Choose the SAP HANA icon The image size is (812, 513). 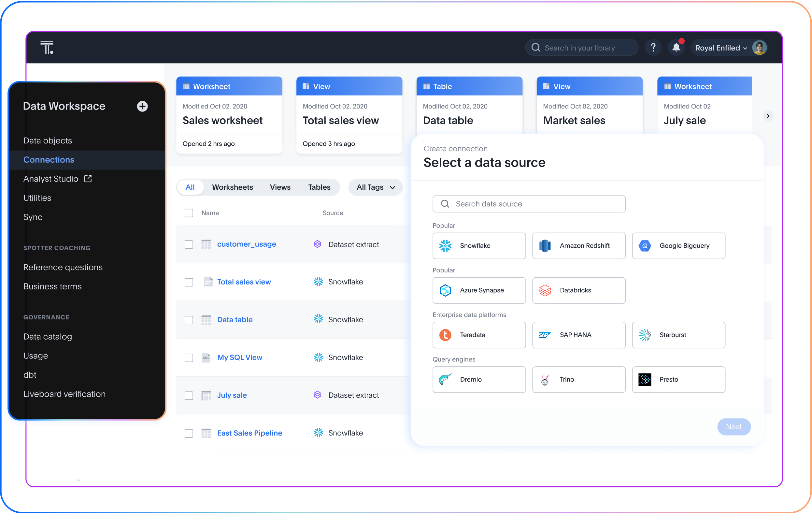(545, 335)
